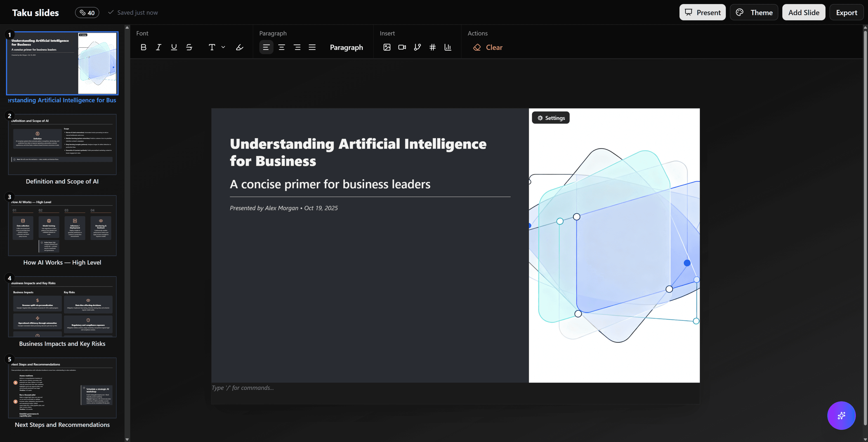
Task: Insert a video
Action: (402, 47)
